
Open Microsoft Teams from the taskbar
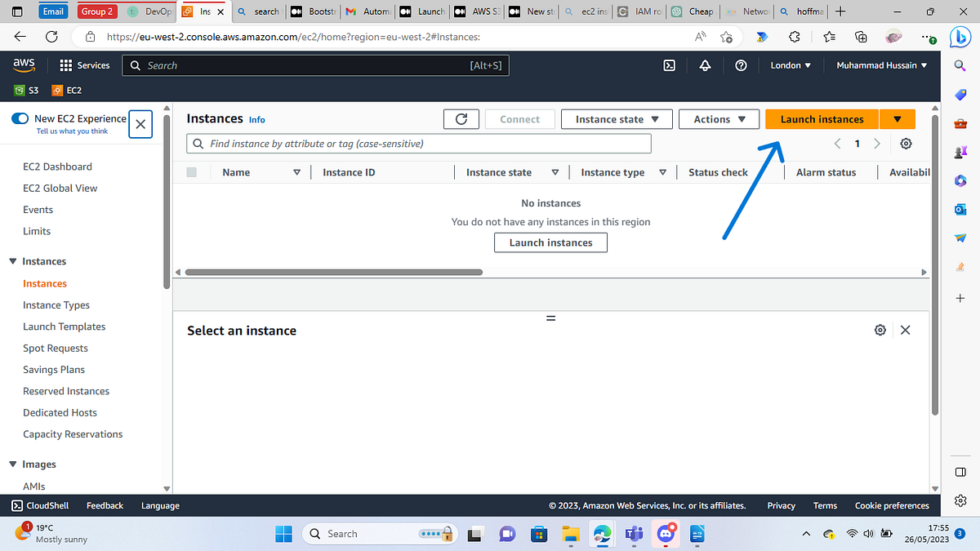click(634, 534)
